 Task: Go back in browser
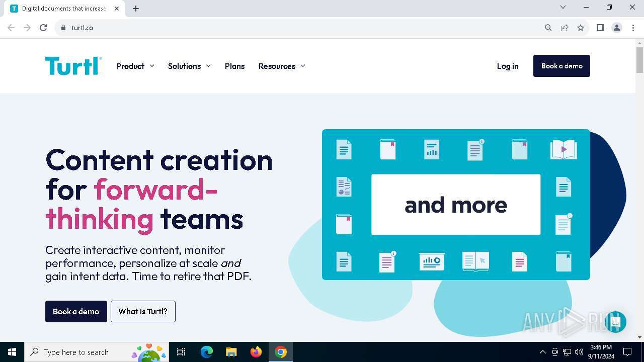11,28
